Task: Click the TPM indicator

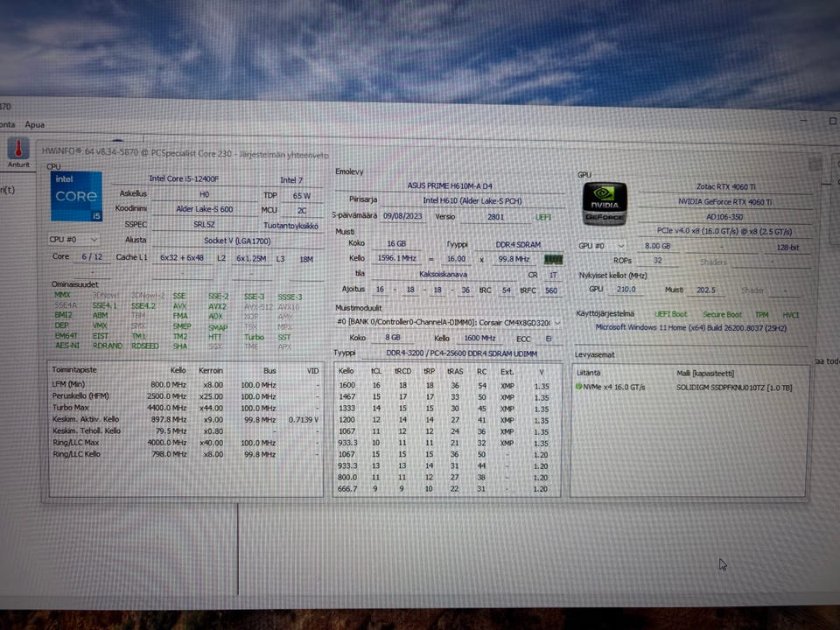Action: coord(762,315)
